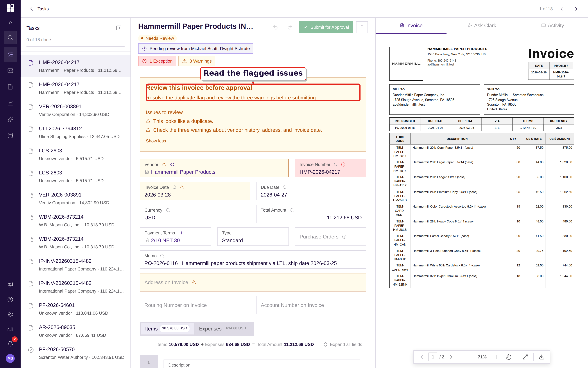Switch to the Invoice tab
The image size is (588, 368).
tap(411, 26)
